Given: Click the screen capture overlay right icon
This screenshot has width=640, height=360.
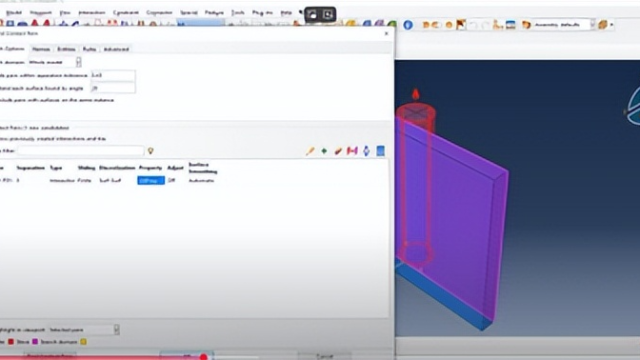Looking at the screenshot, I should point(328,15).
